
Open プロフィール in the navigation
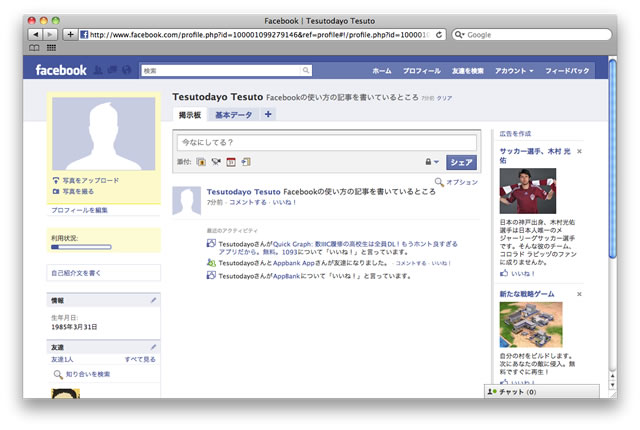click(422, 71)
